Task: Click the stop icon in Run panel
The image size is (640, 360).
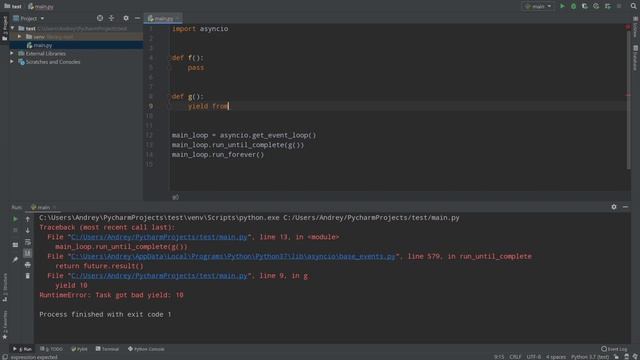Action: 15,231
